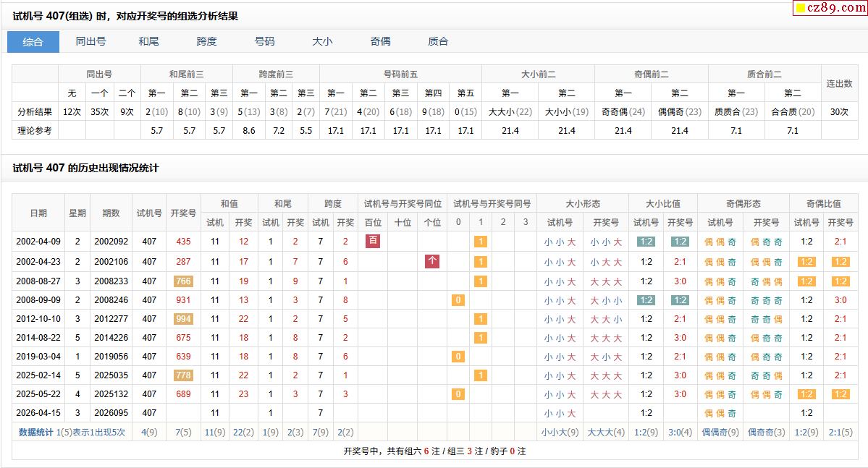Click the active 综合 tab
Image resolution: width=868 pixels, height=468 pixels.
(33, 41)
